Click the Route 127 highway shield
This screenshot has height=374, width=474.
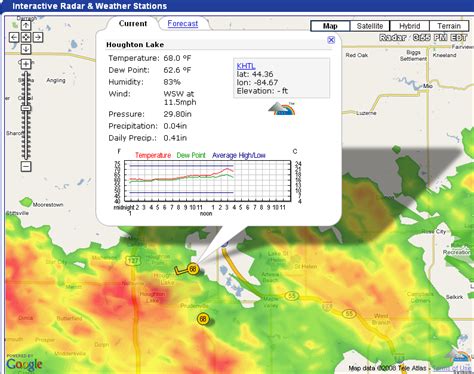[x=133, y=260]
